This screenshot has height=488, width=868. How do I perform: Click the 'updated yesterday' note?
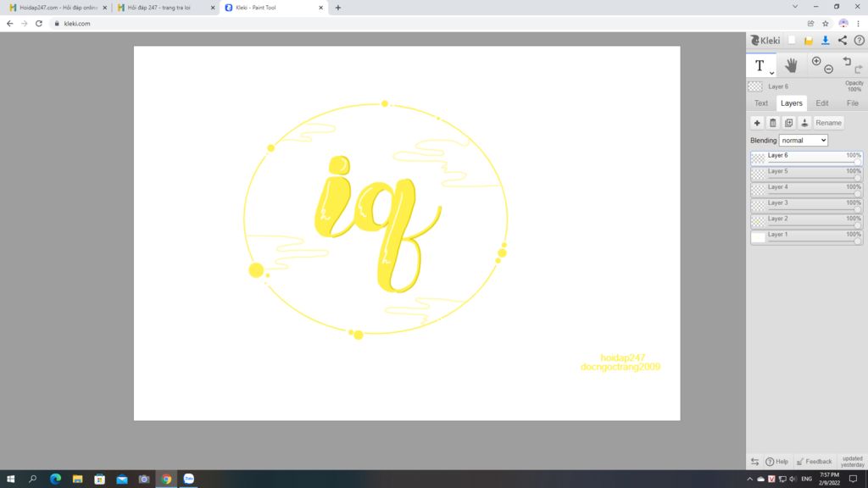pyautogui.click(x=852, y=462)
